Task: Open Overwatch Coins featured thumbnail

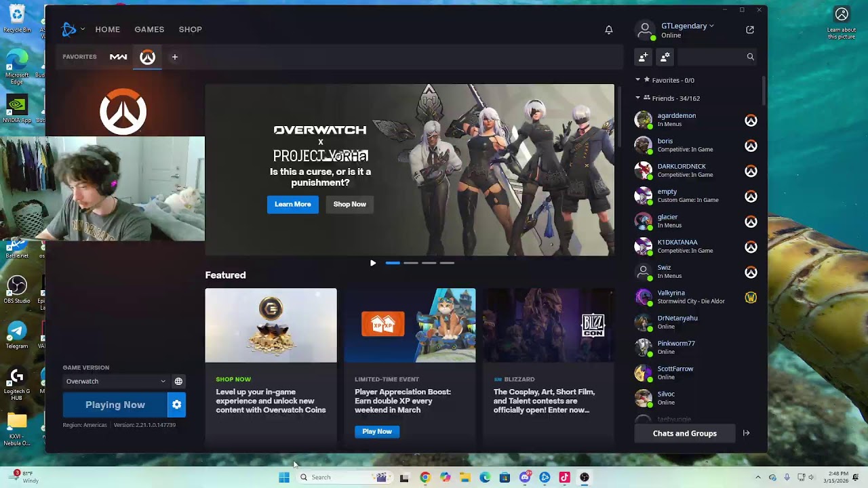Action: click(x=271, y=325)
